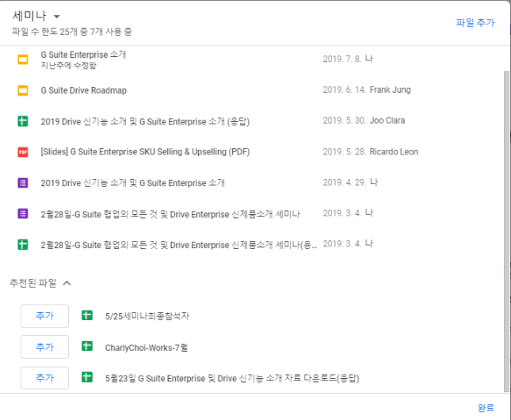Image resolution: width=511 pixels, height=420 pixels.
Task: Open the 2019 Drive 신기능 소개 file dated 2019. 4. 29.
Action: coord(132,183)
